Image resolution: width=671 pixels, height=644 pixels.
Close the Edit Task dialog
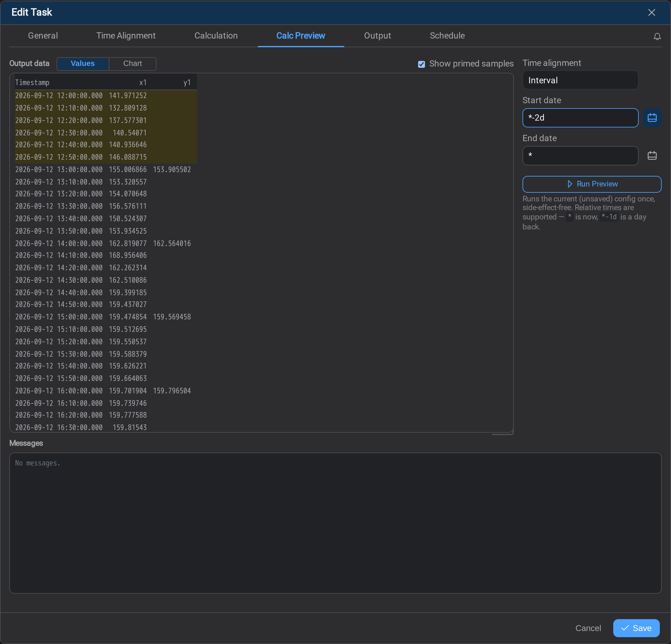coord(651,12)
